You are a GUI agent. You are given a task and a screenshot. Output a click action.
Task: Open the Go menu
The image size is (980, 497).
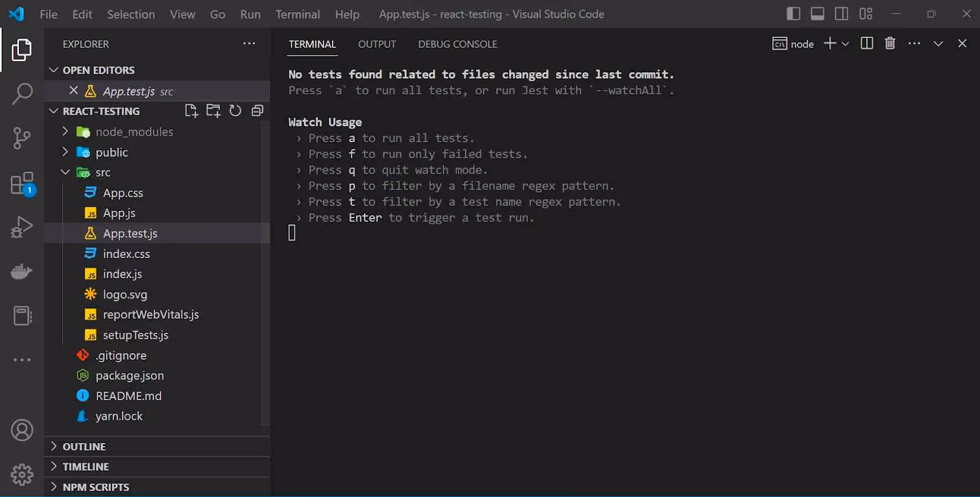[x=217, y=14]
